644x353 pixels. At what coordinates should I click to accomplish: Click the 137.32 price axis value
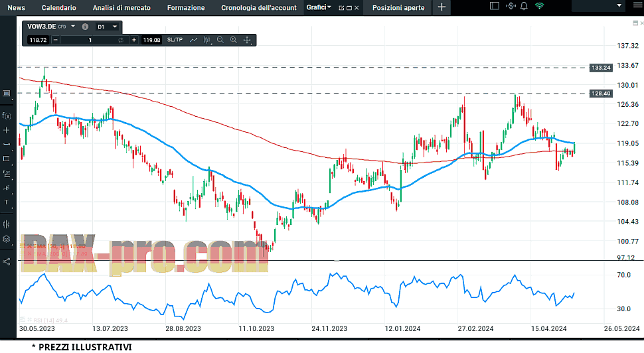pyautogui.click(x=627, y=46)
